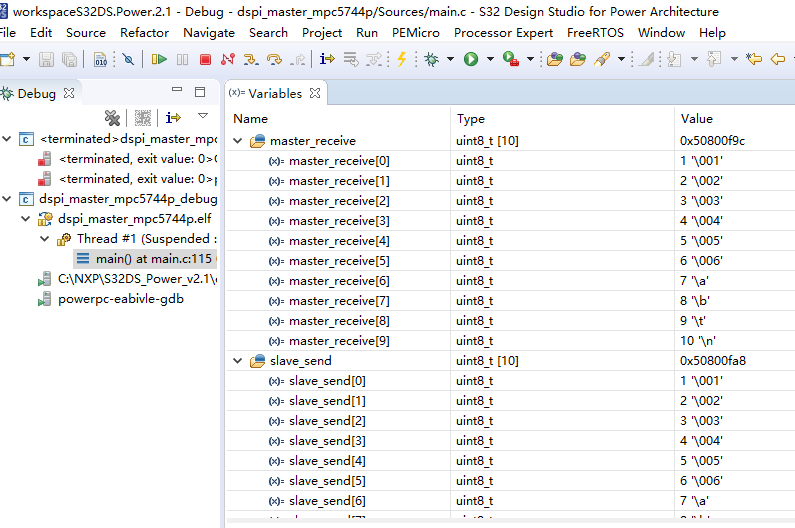795x528 pixels.
Task: Collapse the master_receive array node
Action: click(x=238, y=140)
